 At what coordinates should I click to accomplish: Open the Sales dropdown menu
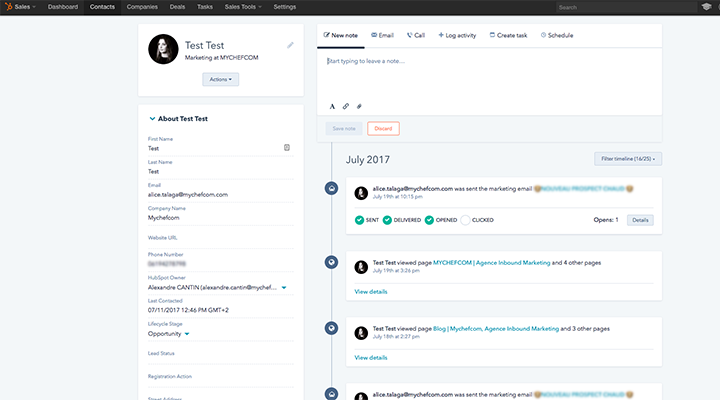(x=24, y=7)
